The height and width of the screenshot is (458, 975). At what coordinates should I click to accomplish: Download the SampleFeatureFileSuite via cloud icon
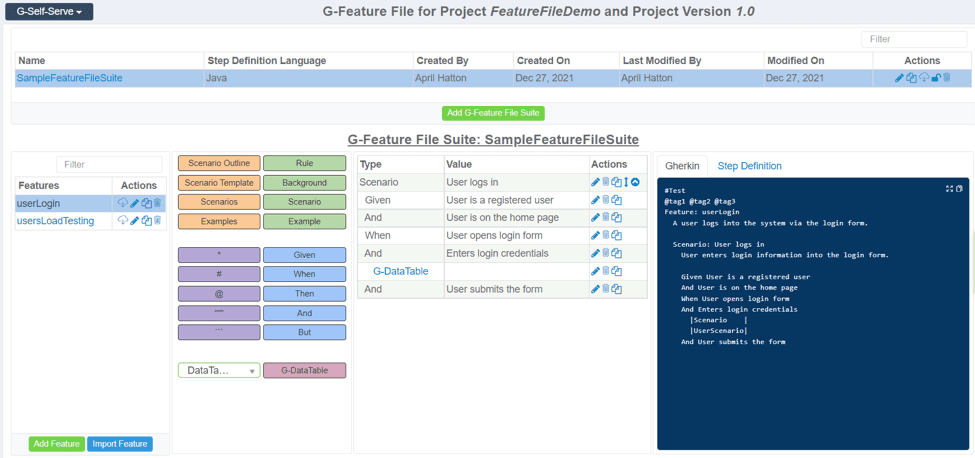coord(924,78)
